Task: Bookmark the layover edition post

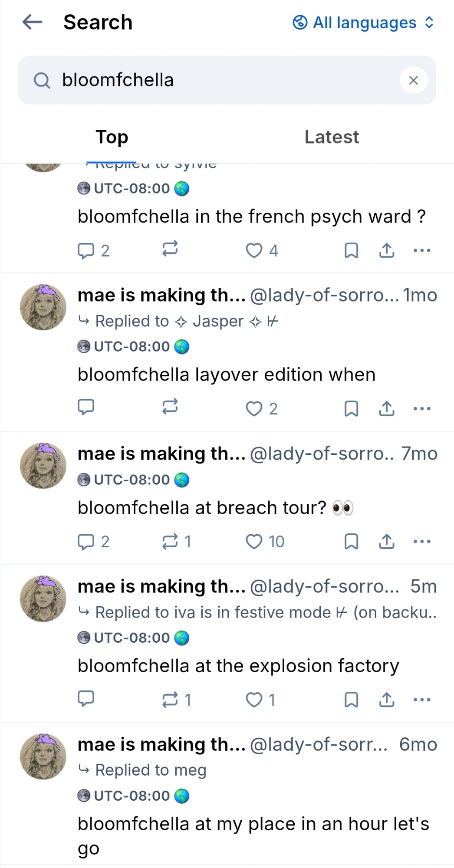Action: pyautogui.click(x=351, y=408)
